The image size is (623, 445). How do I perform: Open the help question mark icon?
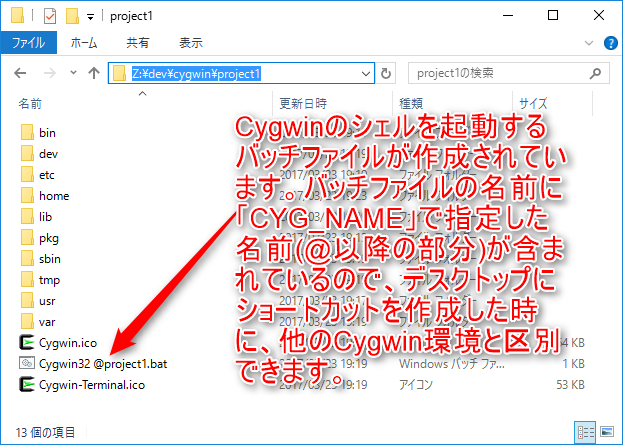pos(607,44)
